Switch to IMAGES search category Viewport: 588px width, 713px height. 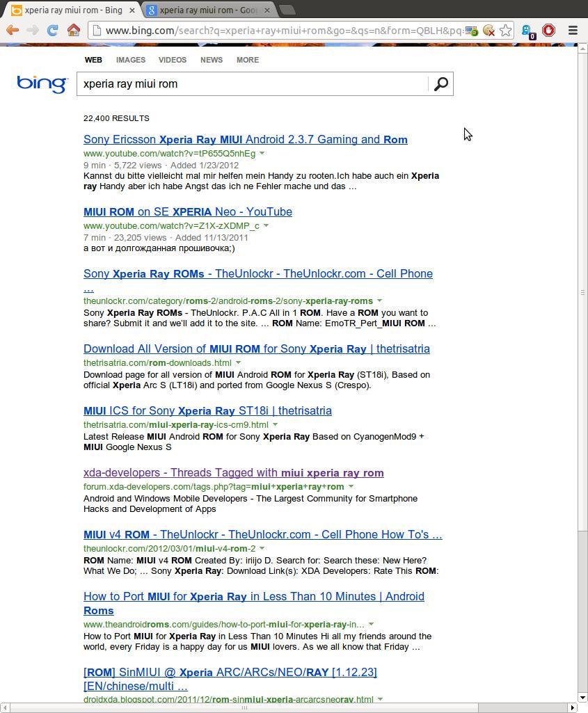click(x=131, y=60)
